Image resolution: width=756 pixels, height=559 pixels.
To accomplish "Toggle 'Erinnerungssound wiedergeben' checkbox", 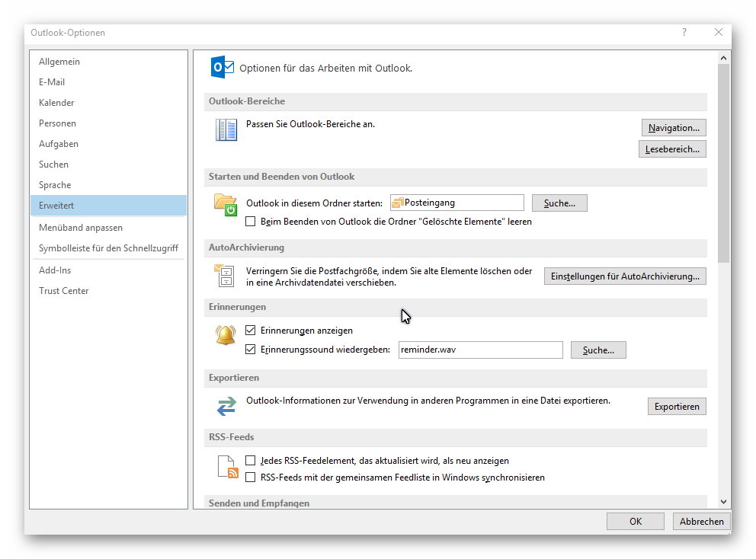I will [250, 350].
